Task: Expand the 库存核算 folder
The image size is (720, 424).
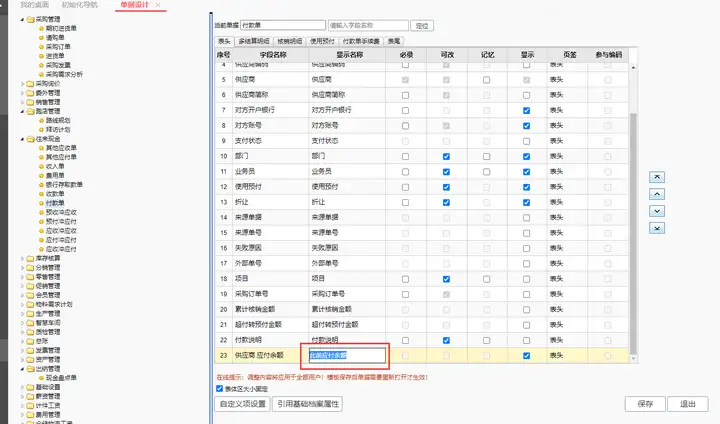Action: coord(22,258)
